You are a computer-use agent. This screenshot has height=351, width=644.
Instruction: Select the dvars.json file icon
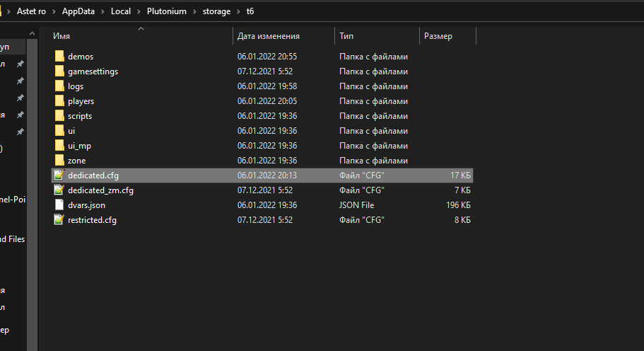[59, 205]
